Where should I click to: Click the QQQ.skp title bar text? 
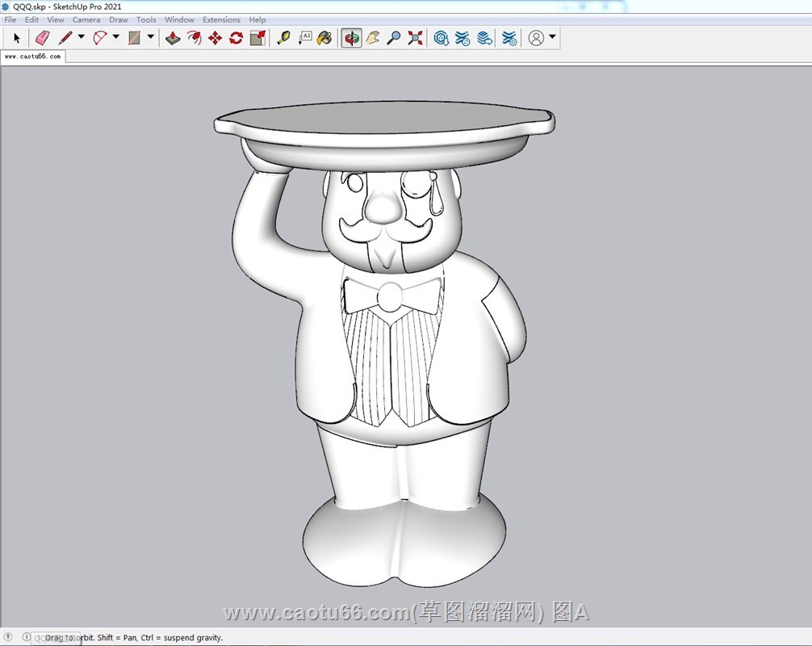67,6
